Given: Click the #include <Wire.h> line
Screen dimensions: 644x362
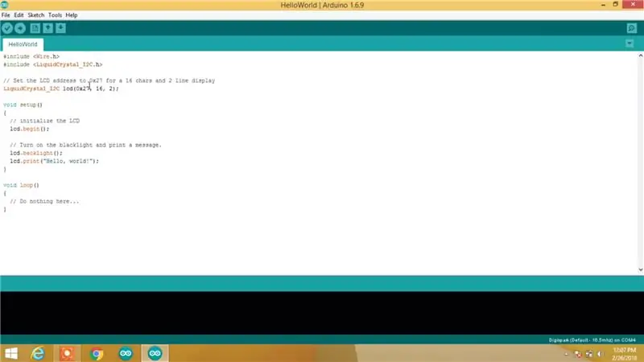Looking at the screenshot, I should (31, 56).
